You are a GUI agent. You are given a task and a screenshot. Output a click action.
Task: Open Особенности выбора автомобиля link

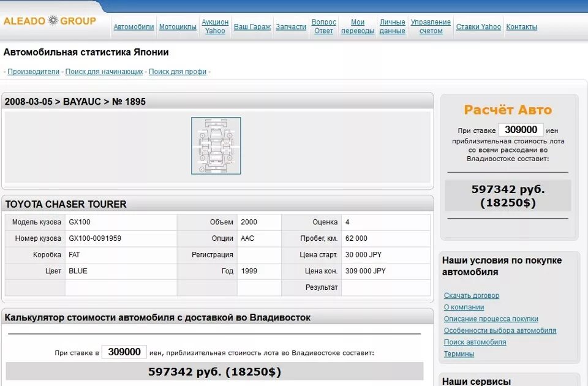(x=500, y=330)
